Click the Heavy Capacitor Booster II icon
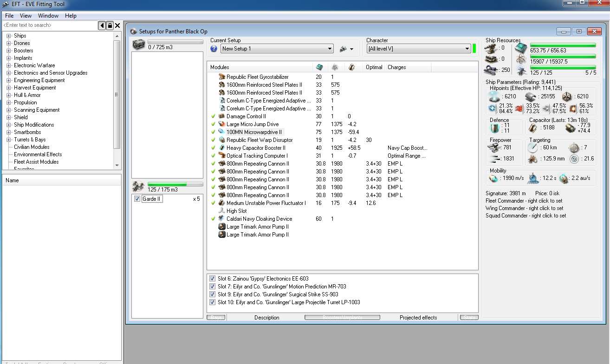 222,148
